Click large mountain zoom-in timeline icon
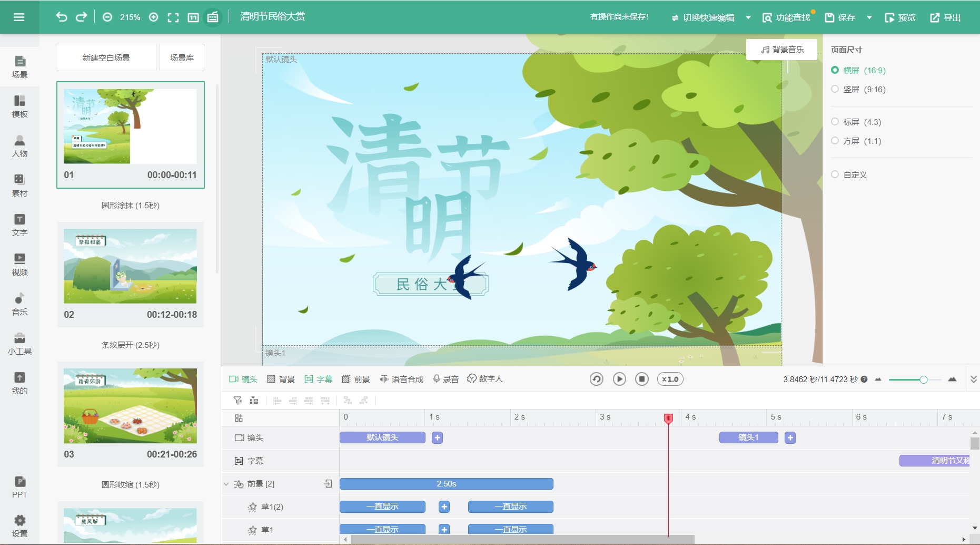This screenshot has height=545, width=980. click(x=952, y=379)
